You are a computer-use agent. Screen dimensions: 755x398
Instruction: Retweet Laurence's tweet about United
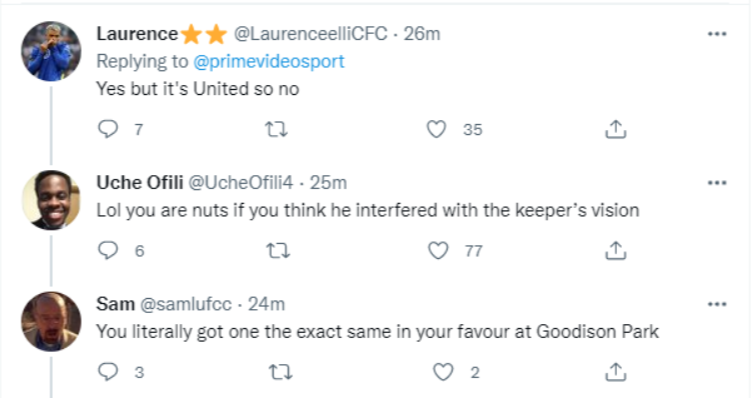click(276, 129)
